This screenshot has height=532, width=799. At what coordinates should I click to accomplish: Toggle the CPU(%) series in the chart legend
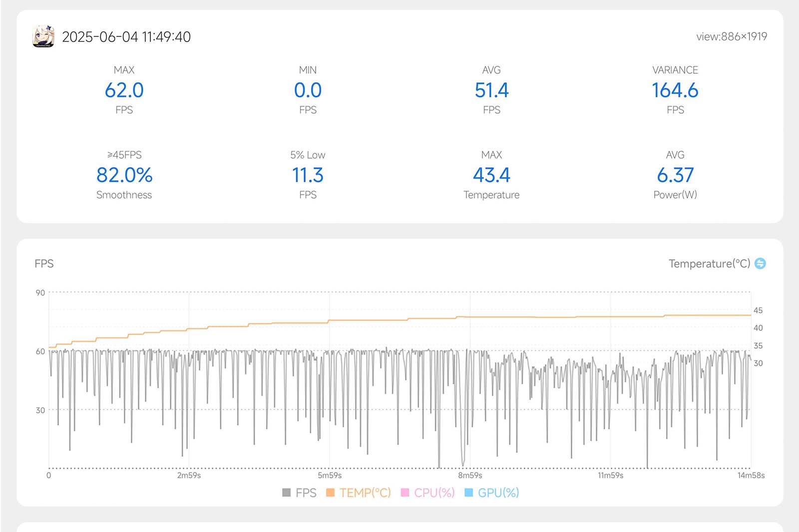tap(434, 493)
